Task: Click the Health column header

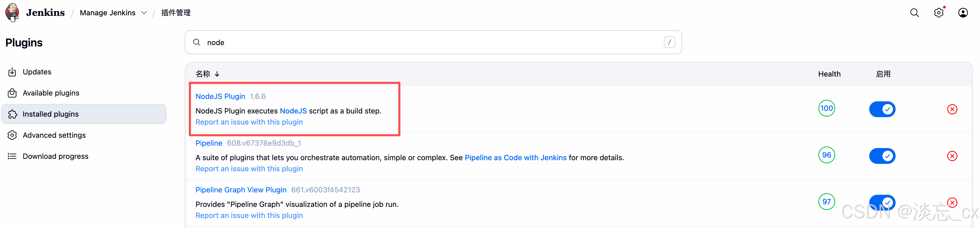Action: pyautogui.click(x=829, y=74)
